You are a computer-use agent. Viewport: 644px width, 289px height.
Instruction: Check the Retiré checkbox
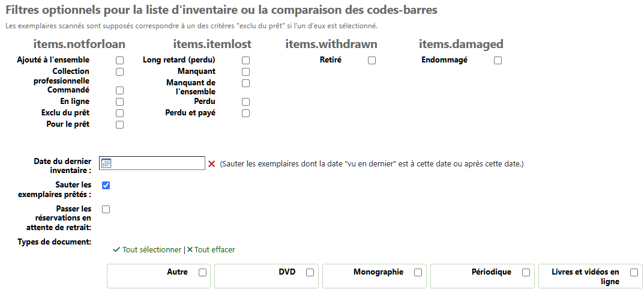[372, 61]
